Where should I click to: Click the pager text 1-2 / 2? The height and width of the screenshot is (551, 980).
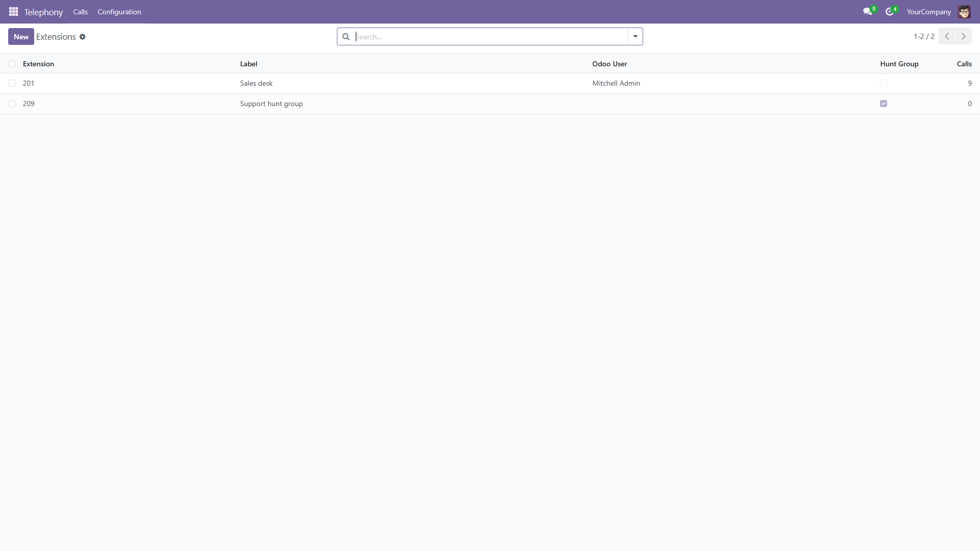924,36
